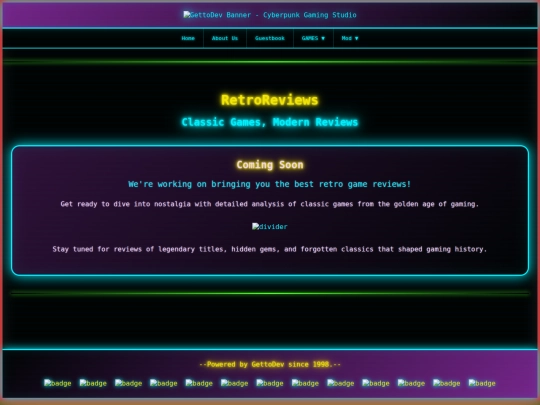Click the RetroReviews yellow heading
540x405 pixels.
(x=270, y=100)
